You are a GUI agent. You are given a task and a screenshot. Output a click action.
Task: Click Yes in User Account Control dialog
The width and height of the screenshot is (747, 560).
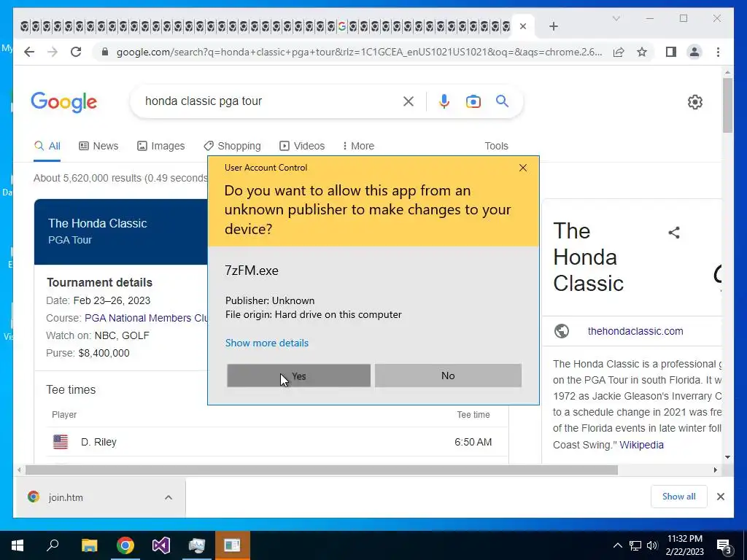pos(298,376)
